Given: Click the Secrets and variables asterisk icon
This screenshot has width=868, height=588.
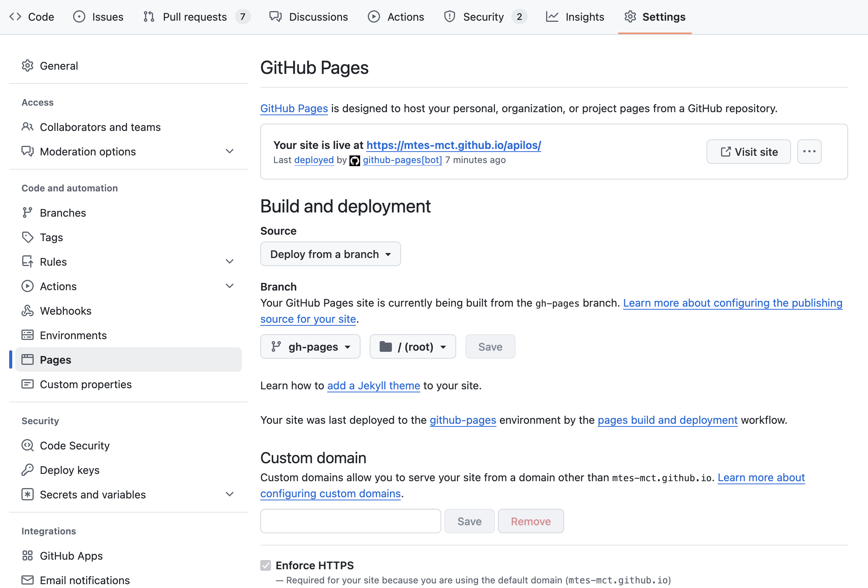Looking at the screenshot, I should pyautogui.click(x=28, y=495).
